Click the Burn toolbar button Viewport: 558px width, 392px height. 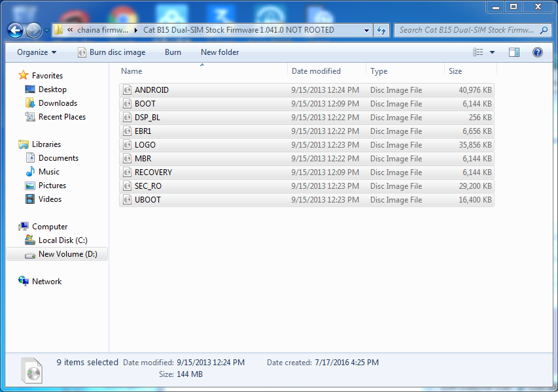click(x=173, y=52)
